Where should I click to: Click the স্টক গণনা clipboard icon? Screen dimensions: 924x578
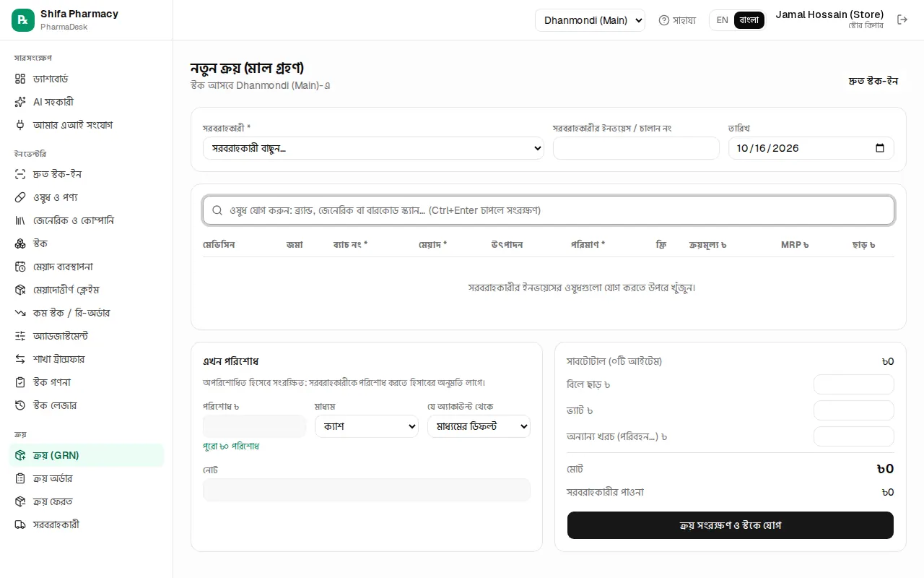(20, 382)
